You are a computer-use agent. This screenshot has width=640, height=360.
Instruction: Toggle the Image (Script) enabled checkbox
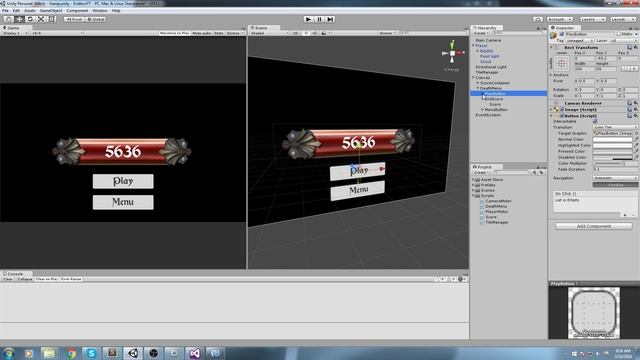(562, 110)
